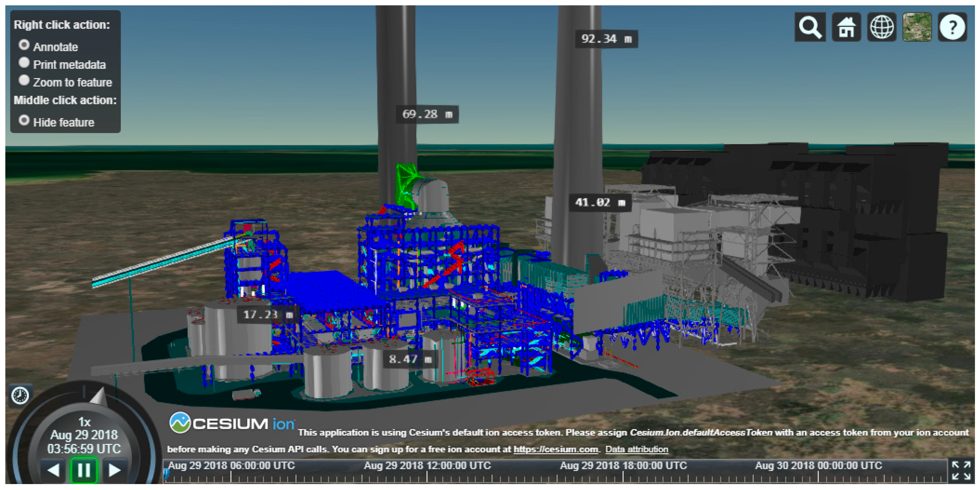Open the Data attribution link
980x490 pixels.
coord(636,449)
